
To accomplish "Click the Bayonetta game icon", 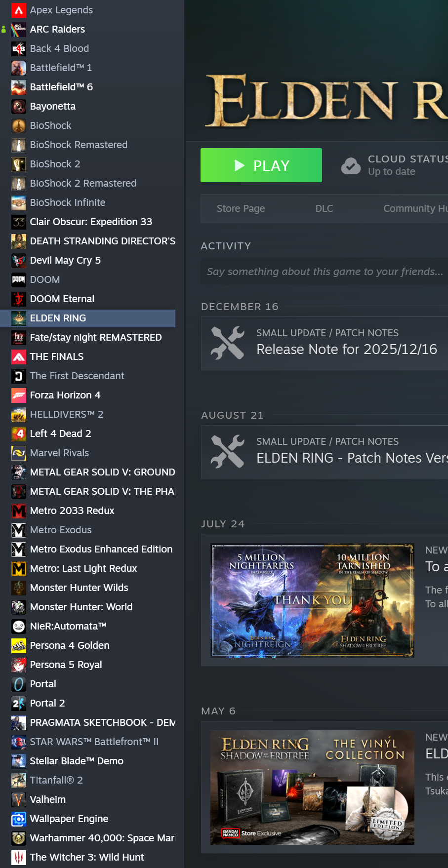I will [19, 106].
